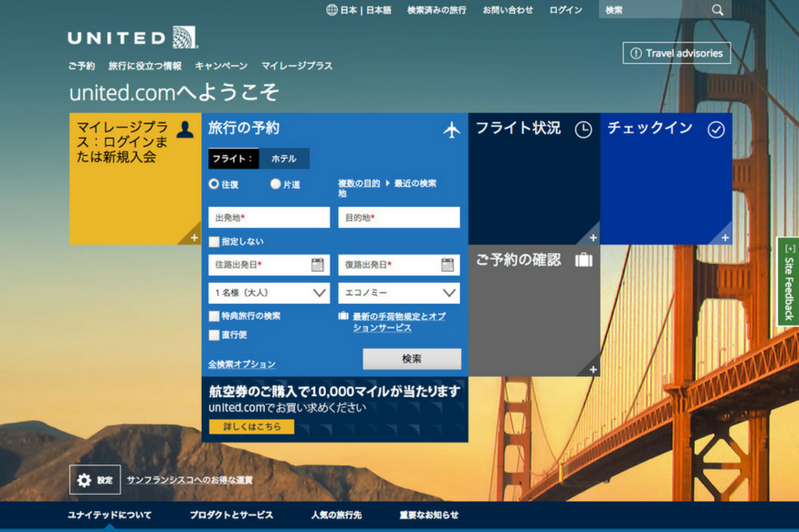Check the 直行便 checkbox
This screenshot has width=799, height=532.
pos(215,335)
